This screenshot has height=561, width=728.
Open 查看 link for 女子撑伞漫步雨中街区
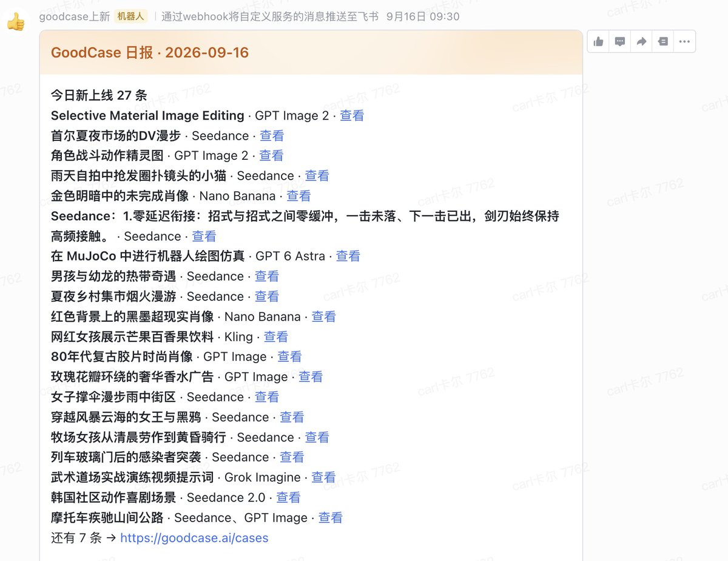(266, 396)
